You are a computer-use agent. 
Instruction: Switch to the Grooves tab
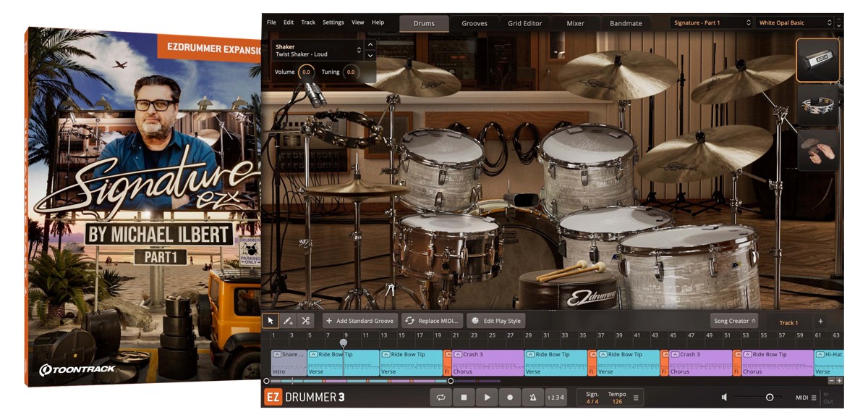(x=475, y=23)
